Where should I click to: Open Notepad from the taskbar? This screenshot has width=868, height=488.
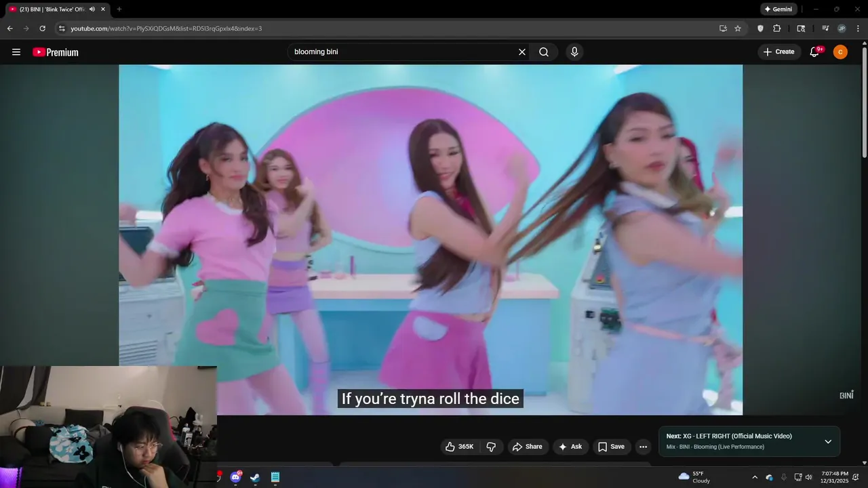coord(275,477)
